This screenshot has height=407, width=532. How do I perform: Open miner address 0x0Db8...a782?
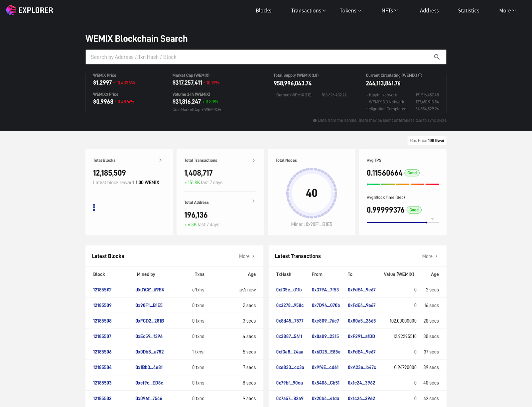150,352
